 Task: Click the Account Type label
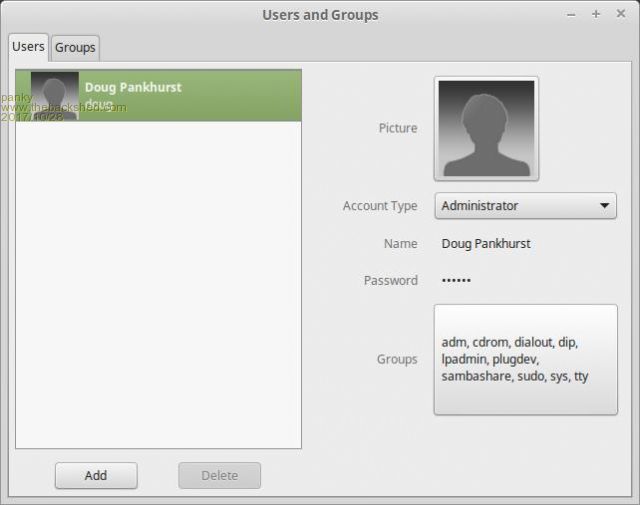(x=380, y=206)
